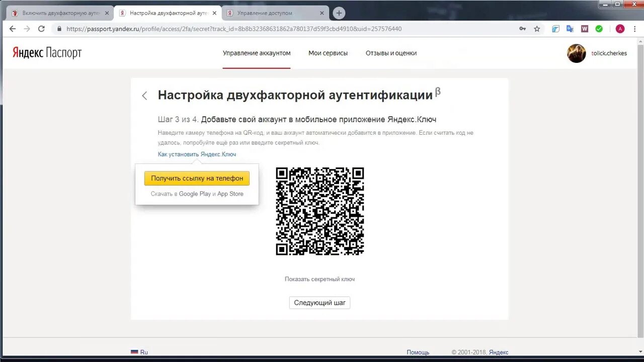Click Следующий шаг button
The height and width of the screenshot is (362, 644).
point(319,303)
